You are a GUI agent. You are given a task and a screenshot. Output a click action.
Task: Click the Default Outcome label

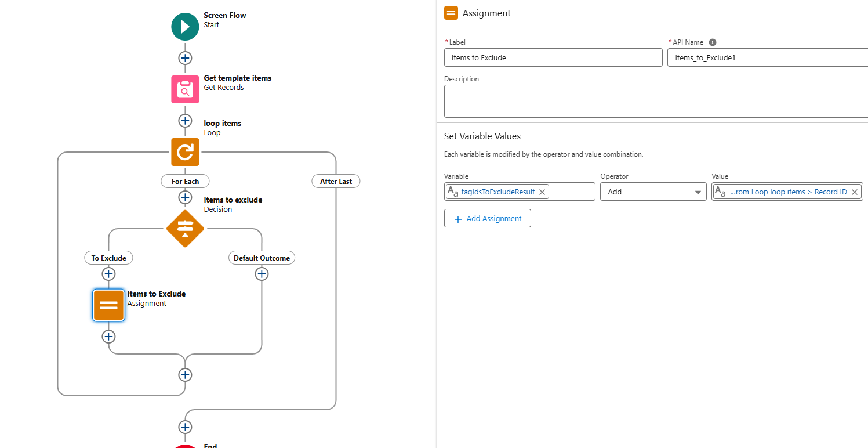(262, 258)
